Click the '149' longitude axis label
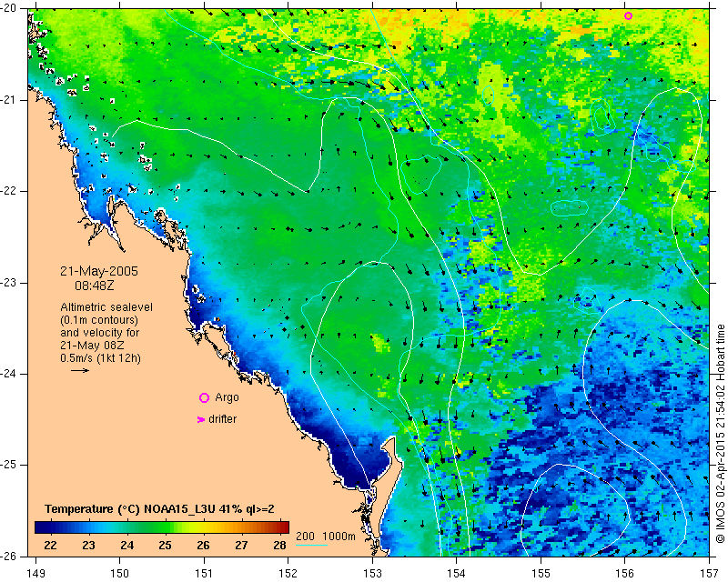Viewport: 728px width, 582px height. coord(36,574)
